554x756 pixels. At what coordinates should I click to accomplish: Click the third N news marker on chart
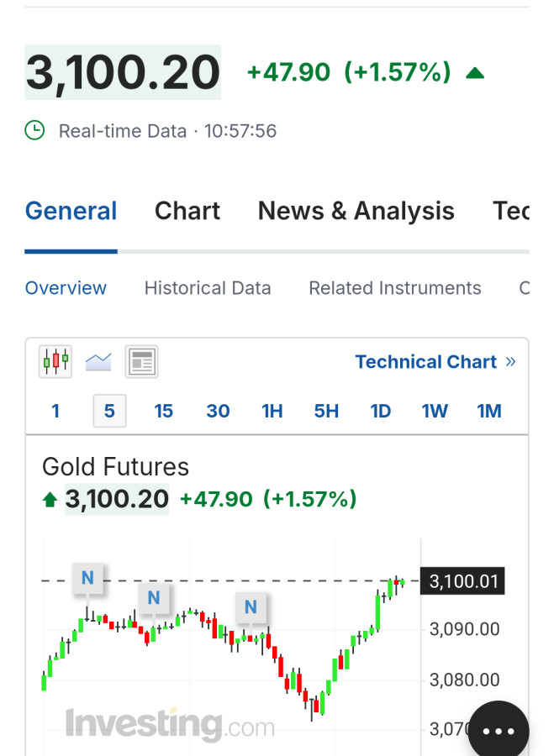(251, 606)
